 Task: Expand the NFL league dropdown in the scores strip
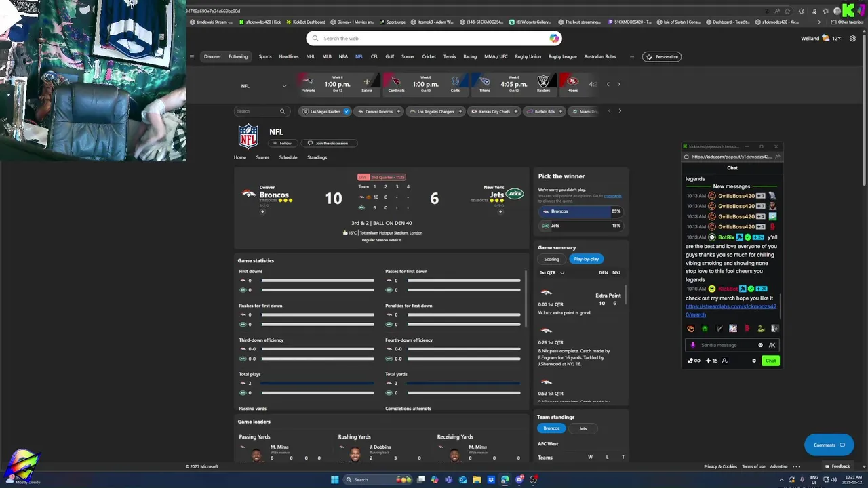(x=284, y=86)
